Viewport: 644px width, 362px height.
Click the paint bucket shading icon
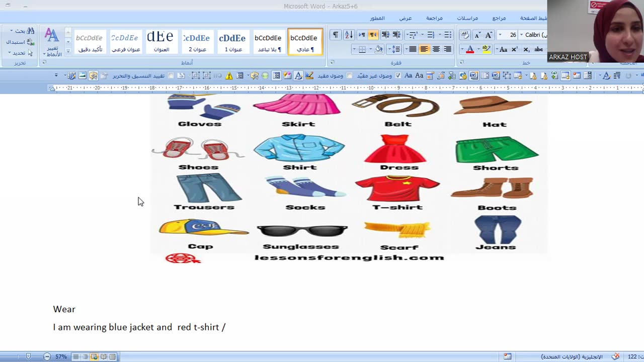pyautogui.click(x=379, y=49)
